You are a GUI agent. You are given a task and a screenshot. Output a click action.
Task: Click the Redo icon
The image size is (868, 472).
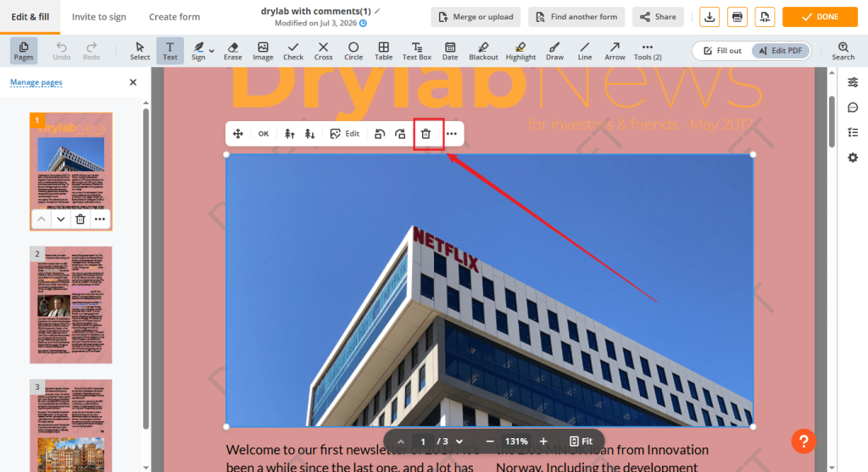(x=92, y=50)
